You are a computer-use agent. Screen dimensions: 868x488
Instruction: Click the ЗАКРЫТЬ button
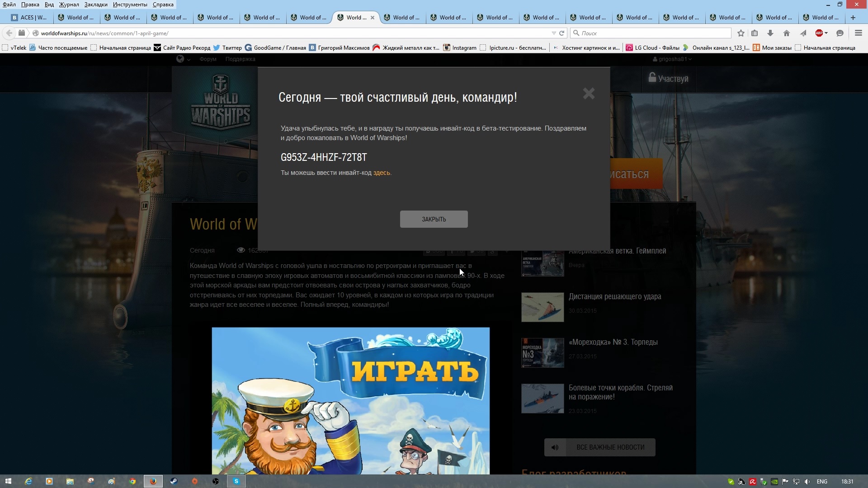tap(434, 219)
